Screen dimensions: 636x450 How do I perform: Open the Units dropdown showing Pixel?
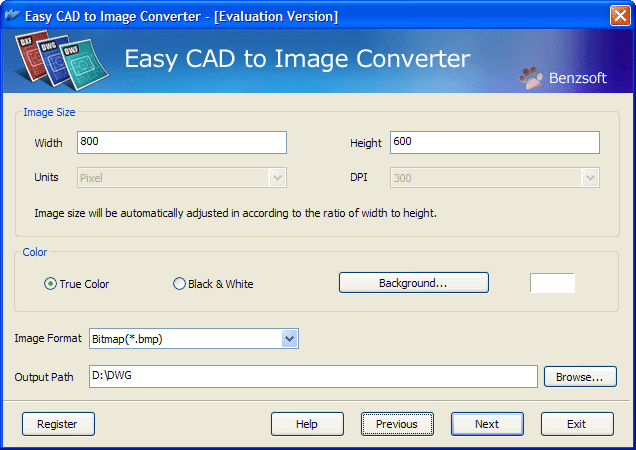pos(182,178)
